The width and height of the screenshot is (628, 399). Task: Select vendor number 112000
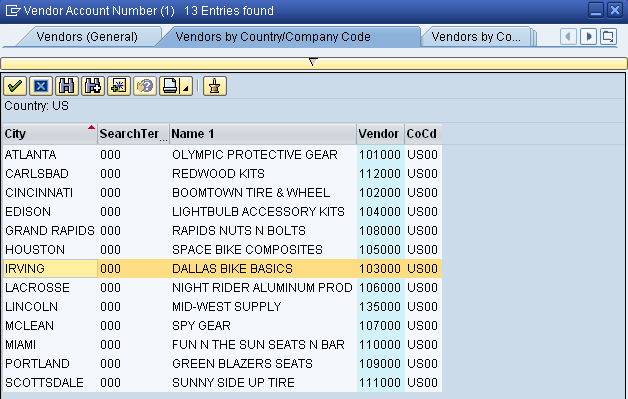pyautogui.click(x=380, y=173)
